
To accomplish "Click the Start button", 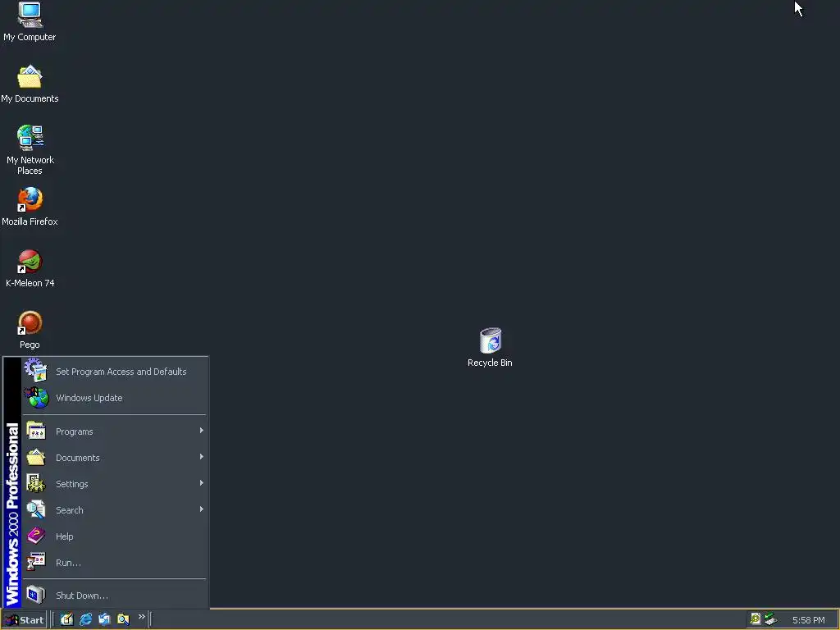I will click(x=24, y=620).
